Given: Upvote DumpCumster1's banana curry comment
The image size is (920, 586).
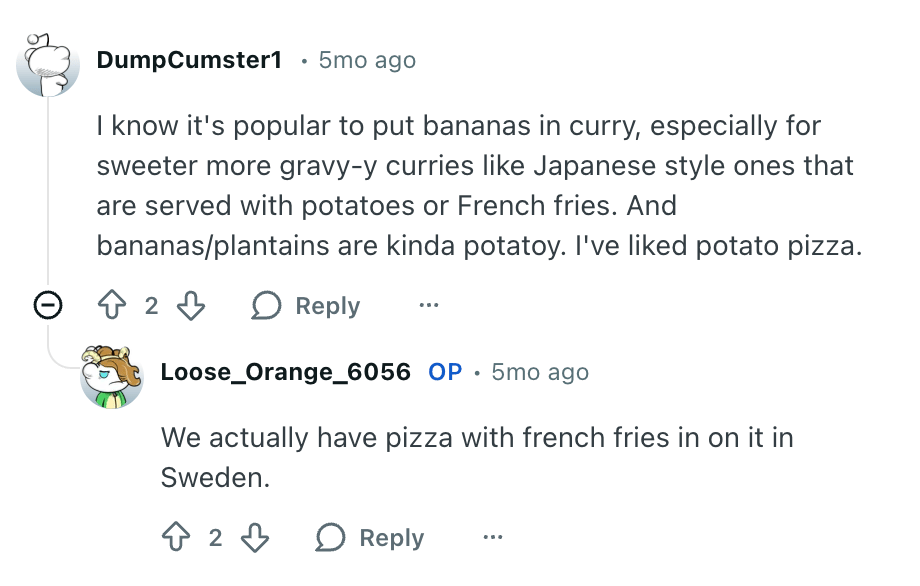Looking at the screenshot, I should (113, 305).
